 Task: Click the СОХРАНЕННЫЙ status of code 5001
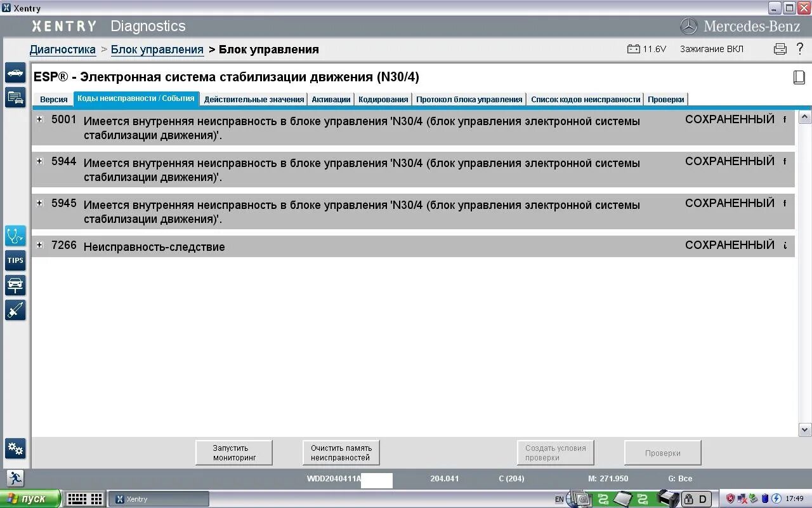(x=730, y=119)
